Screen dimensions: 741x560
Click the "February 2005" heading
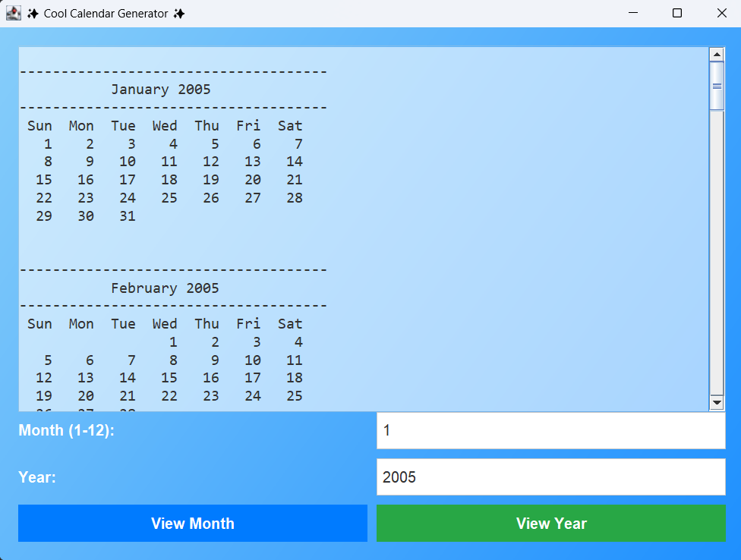pyautogui.click(x=165, y=288)
